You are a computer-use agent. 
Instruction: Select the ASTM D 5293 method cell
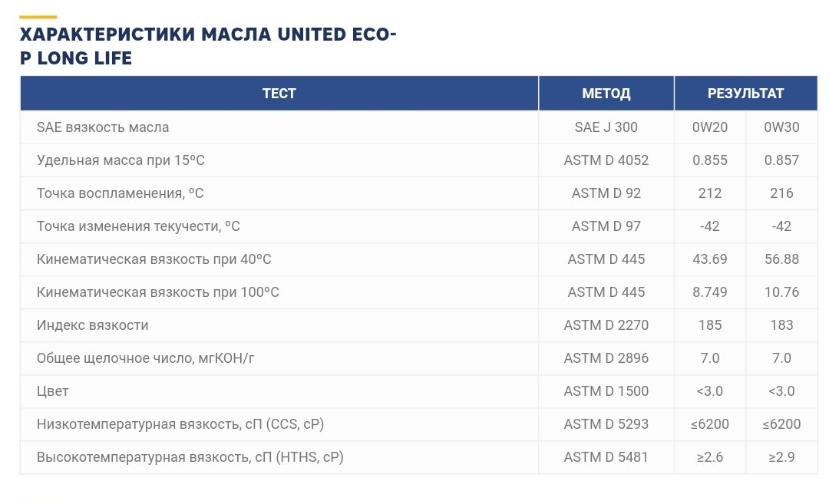click(x=606, y=424)
